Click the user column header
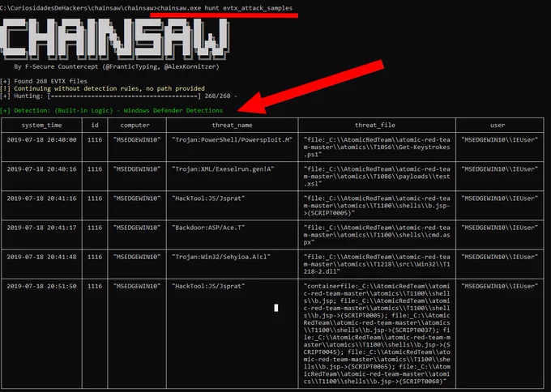The image size is (551, 392). tap(498, 125)
